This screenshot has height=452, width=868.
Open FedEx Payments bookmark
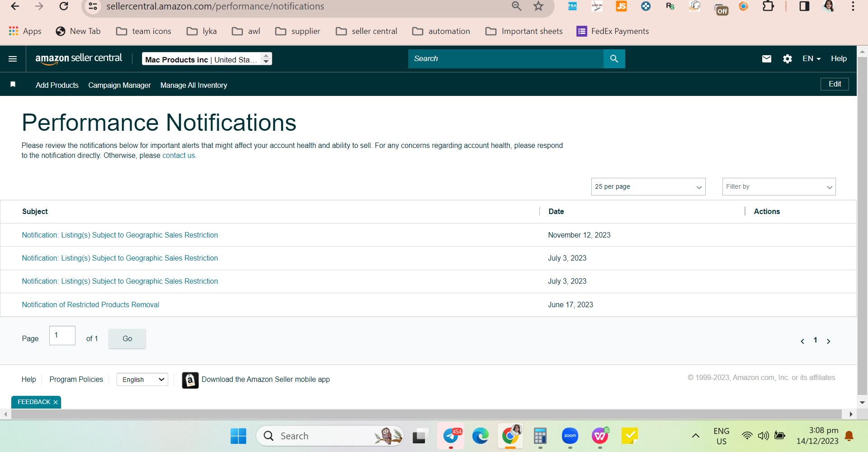coord(613,31)
